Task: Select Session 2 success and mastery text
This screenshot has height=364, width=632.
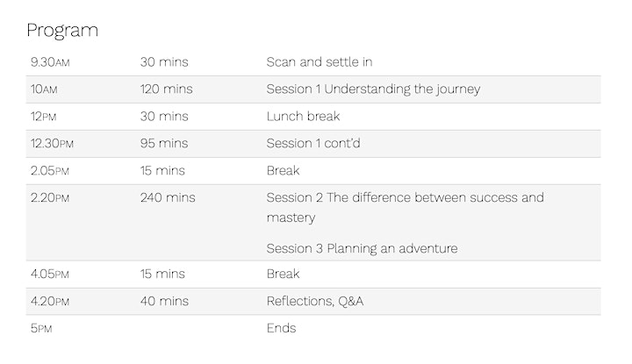Action: pyautogui.click(x=405, y=207)
